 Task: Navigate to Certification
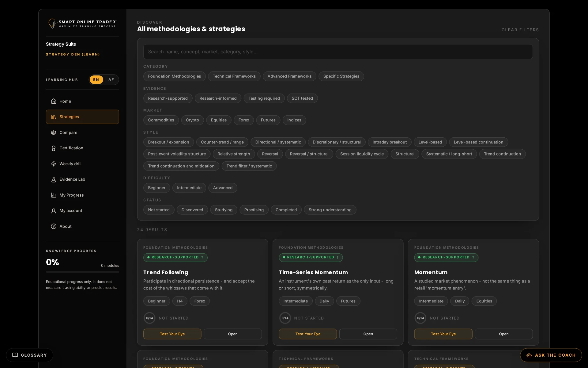pyautogui.click(x=82, y=148)
